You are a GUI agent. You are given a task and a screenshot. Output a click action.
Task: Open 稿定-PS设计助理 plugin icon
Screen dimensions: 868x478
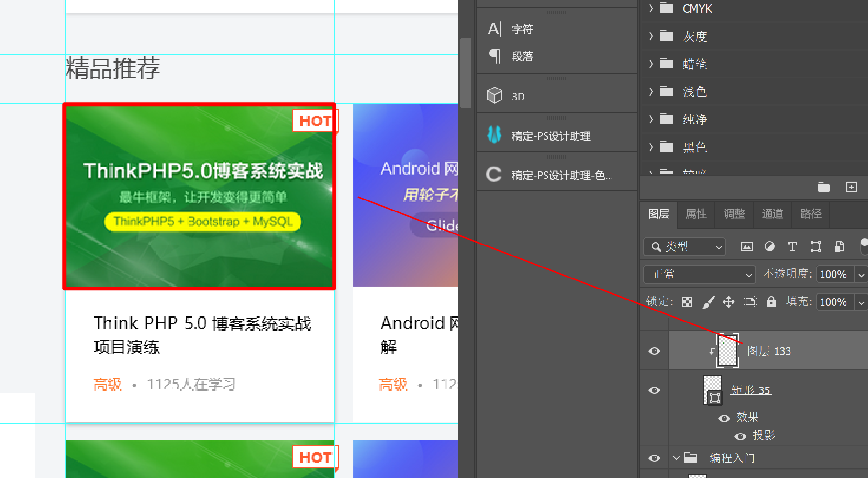coord(494,134)
